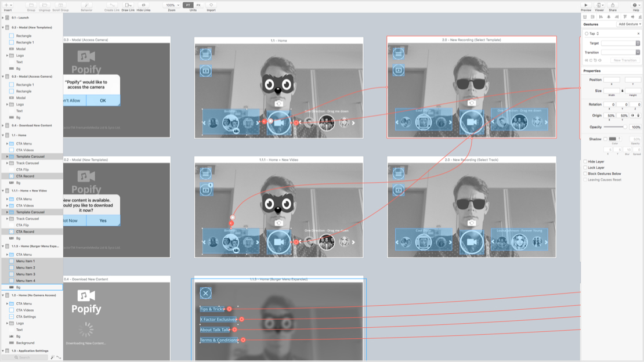The image size is (644, 362).
Task: Switch units to PT
Action: pos(188,5)
